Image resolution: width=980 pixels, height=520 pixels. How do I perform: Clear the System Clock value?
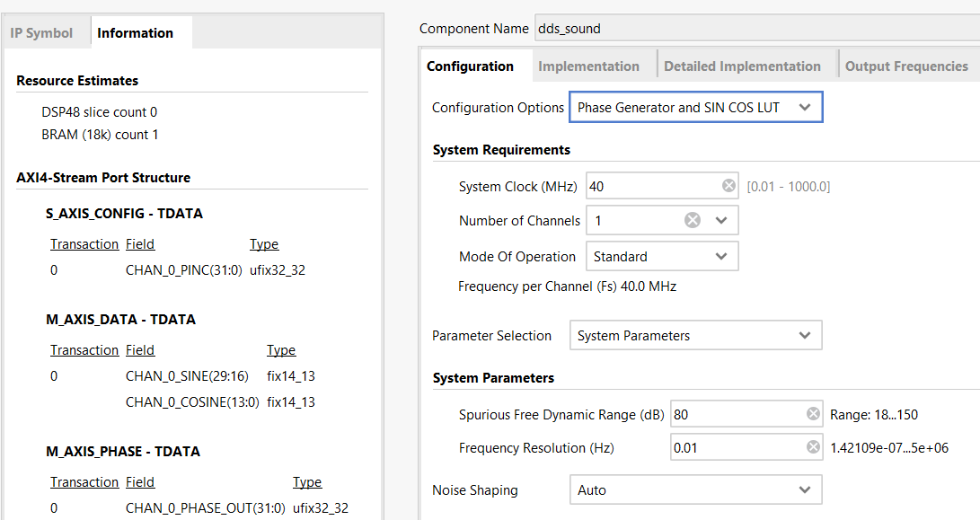[x=728, y=187]
